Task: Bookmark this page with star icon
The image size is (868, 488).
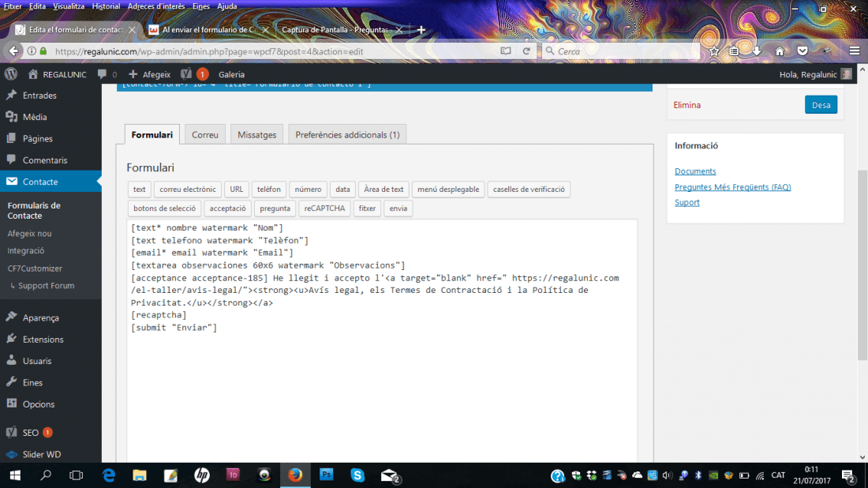Action: [714, 51]
